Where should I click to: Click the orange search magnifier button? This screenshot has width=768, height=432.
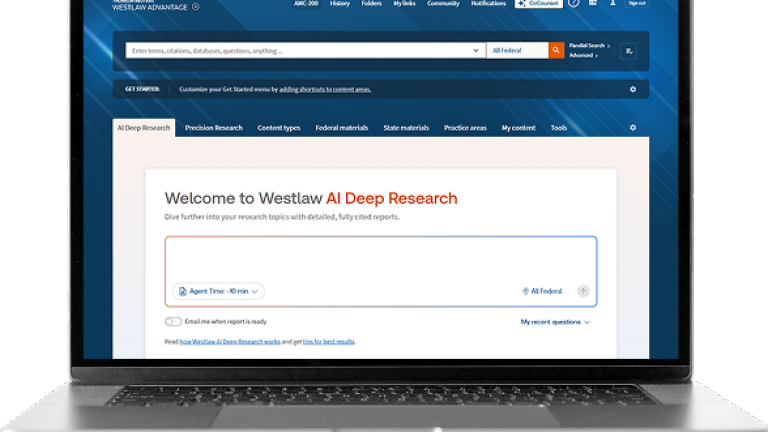click(x=556, y=50)
